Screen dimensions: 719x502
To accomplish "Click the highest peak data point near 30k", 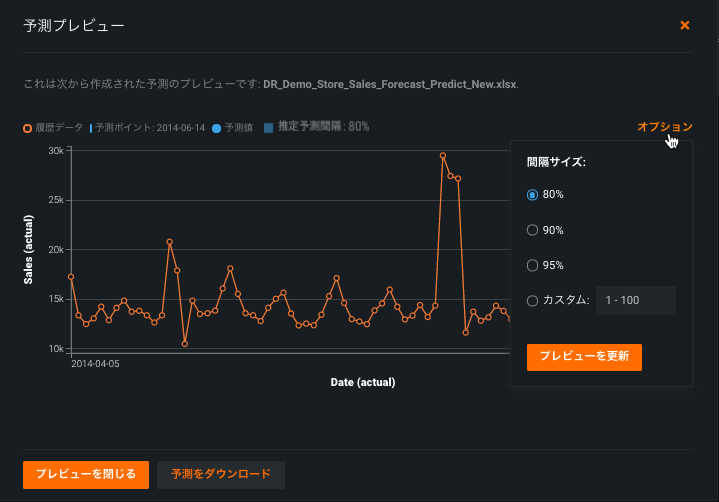I will 443,156.
